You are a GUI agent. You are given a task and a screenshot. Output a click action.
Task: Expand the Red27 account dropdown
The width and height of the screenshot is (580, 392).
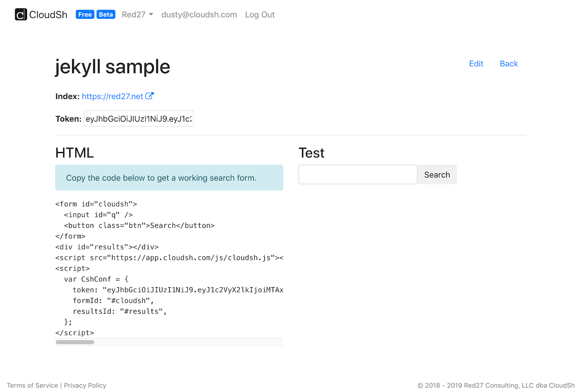click(137, 14)
